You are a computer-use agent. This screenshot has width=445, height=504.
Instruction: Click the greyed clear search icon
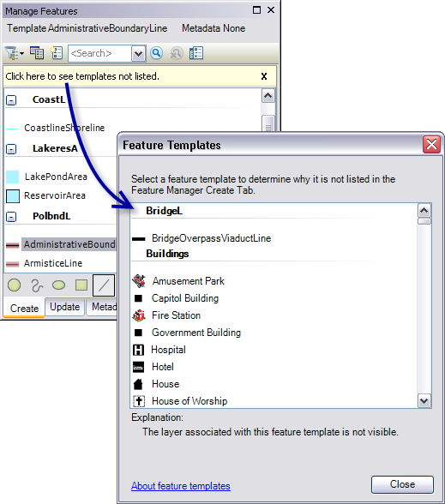[x=177, y=53]
